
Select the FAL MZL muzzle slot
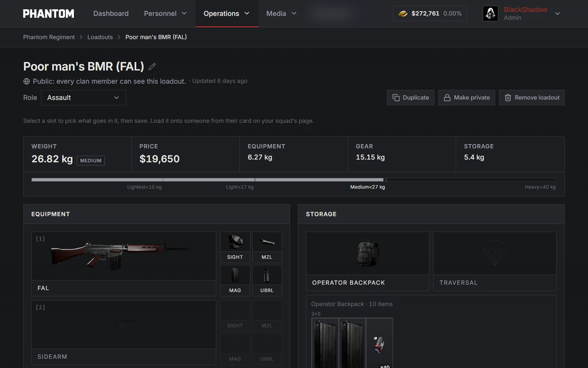[267, 247]
